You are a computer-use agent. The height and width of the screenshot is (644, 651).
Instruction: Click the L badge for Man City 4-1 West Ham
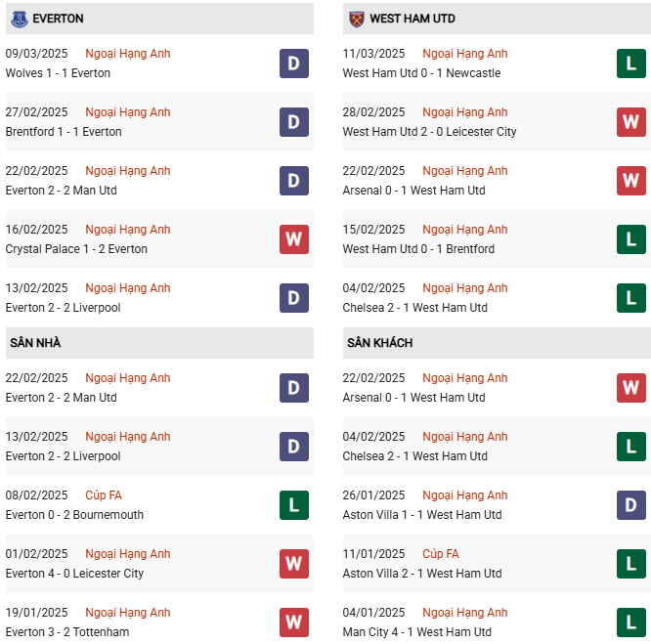point(631,623)
